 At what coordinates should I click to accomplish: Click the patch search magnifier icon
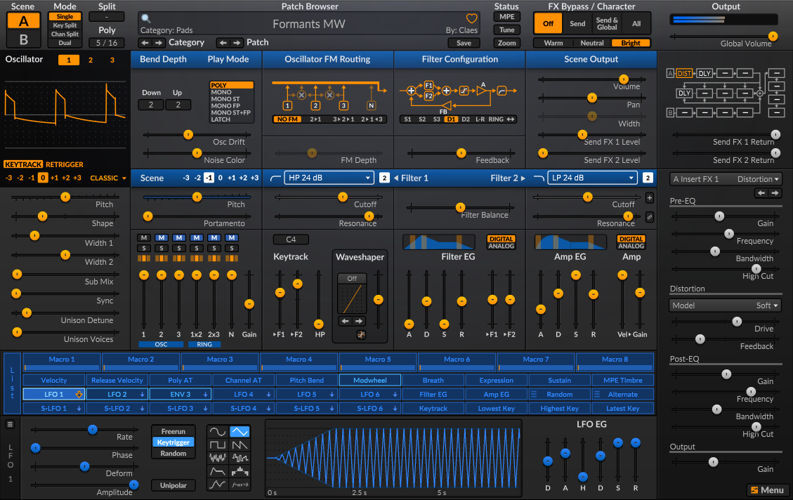pyautogui.click(x=145, y=18)
